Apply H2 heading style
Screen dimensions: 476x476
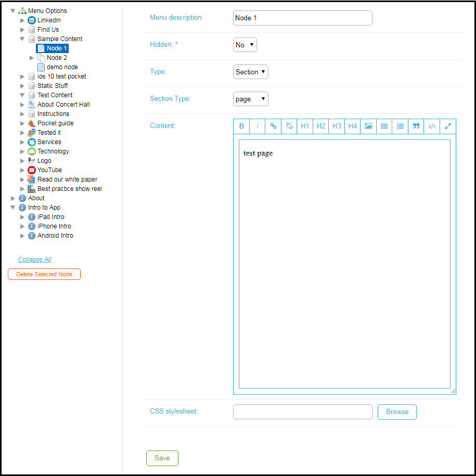pos(321,126)
